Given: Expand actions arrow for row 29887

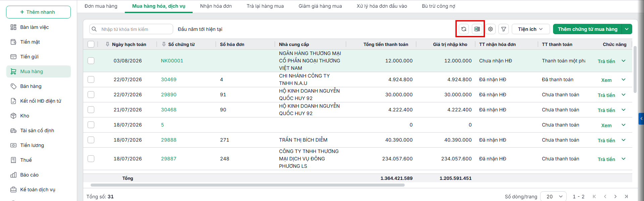Looking at the screenshot, I should [x=624, y=159].
